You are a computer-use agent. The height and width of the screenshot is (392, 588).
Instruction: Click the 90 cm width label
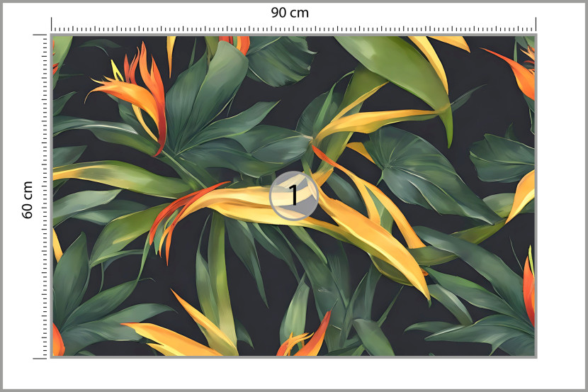290,13
